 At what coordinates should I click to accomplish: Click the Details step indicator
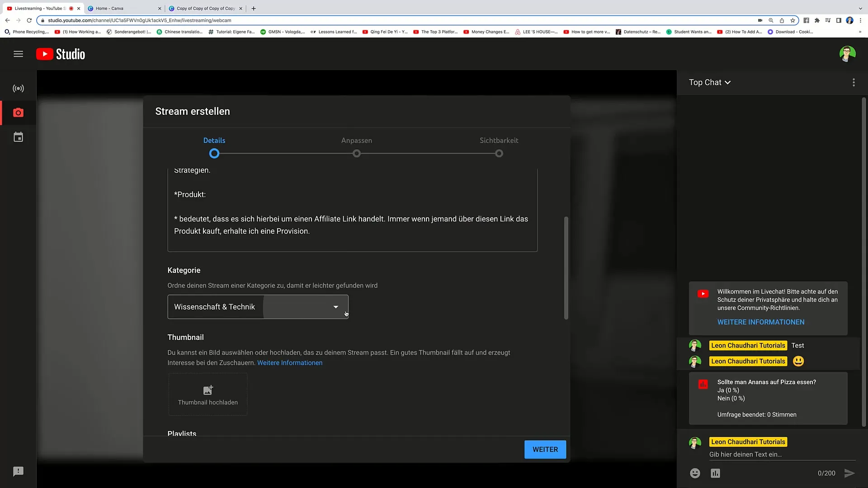(x=214, y=153)
